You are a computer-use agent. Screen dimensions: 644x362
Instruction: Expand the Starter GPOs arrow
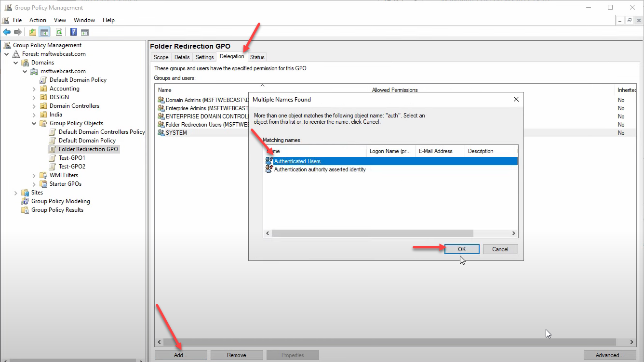tap(34, 184)
